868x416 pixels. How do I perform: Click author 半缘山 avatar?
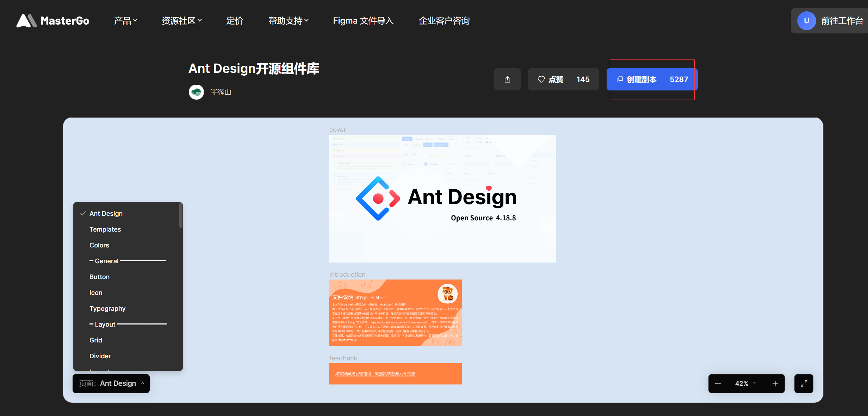196,92
